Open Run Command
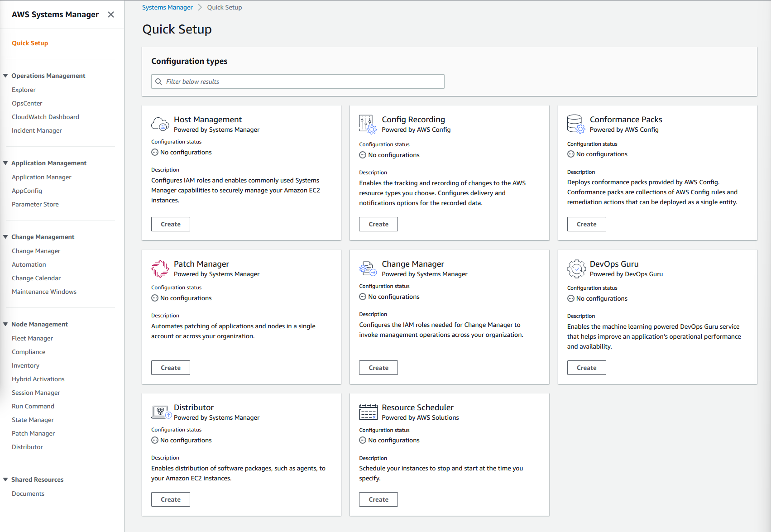The height and width of the screenshot is (532, 771). tap(33, 406)
